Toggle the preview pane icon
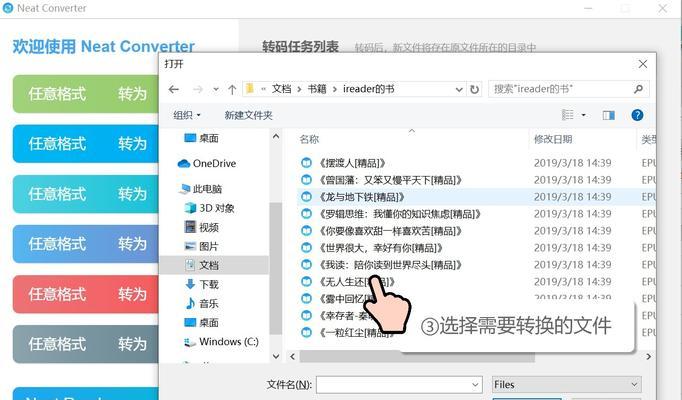 (x=608, y=115)
